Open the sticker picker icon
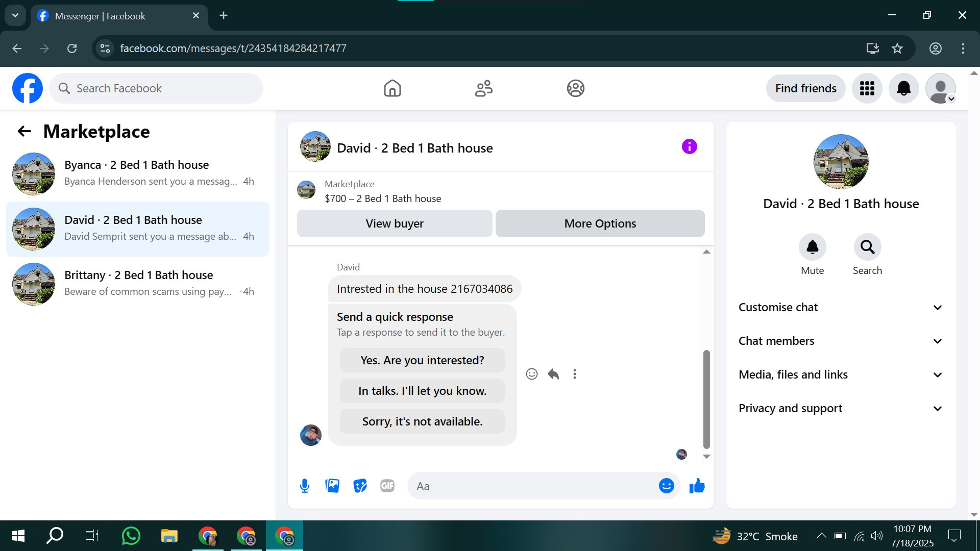Image resolution: width=980 pixels, height=551 pixels. coord(360,486)
